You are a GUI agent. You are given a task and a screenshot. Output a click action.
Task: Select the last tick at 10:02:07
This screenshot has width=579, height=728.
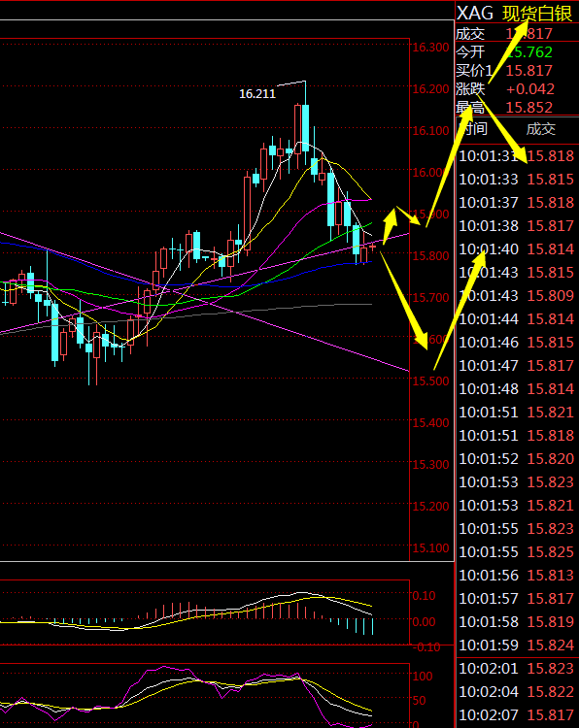[x=516, y=715]
